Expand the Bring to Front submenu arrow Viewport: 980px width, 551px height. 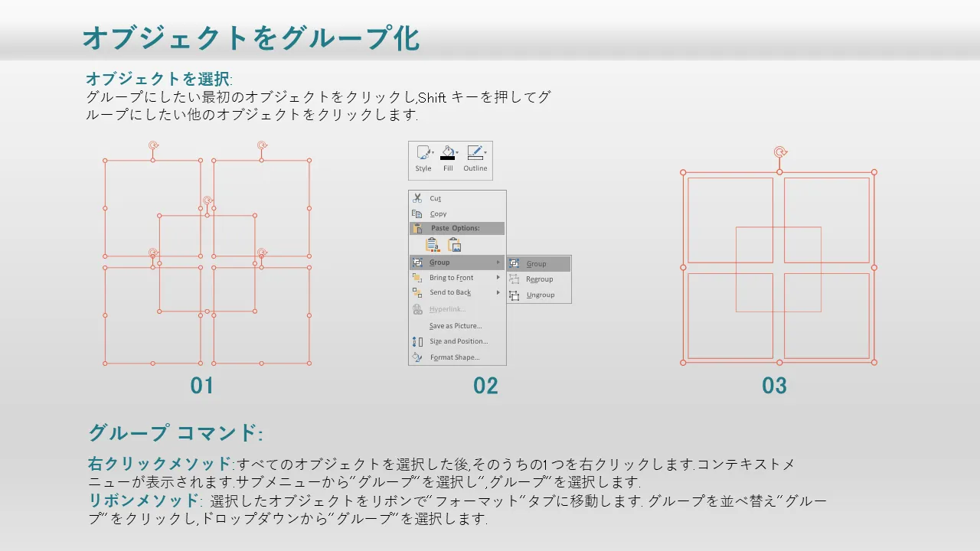click(498, 278)
